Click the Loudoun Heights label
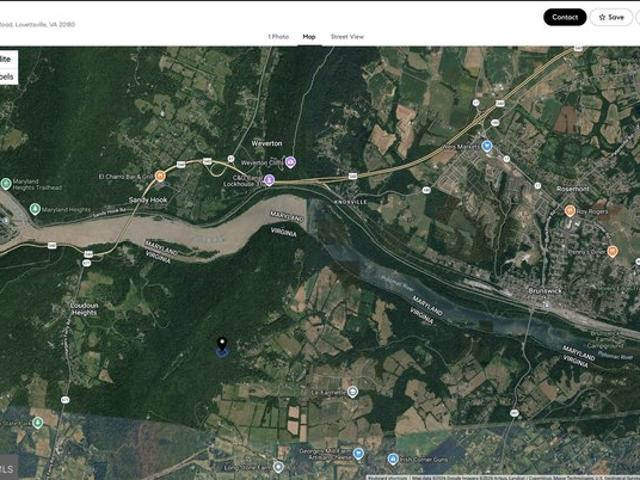This screenshot has height=480, width=640. 84,309
